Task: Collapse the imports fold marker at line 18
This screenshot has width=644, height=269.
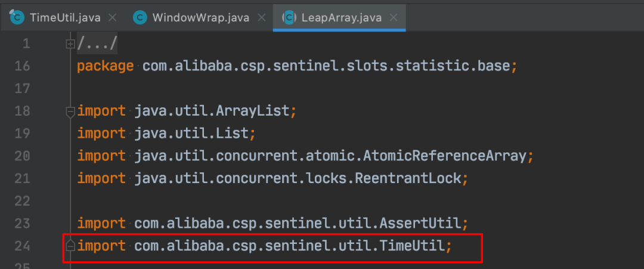Action: 70,112
